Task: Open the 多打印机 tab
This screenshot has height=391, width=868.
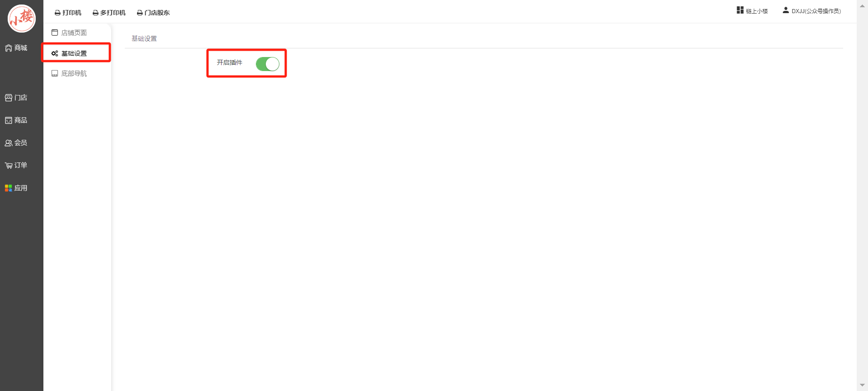Action: click(x=109, y=13)
